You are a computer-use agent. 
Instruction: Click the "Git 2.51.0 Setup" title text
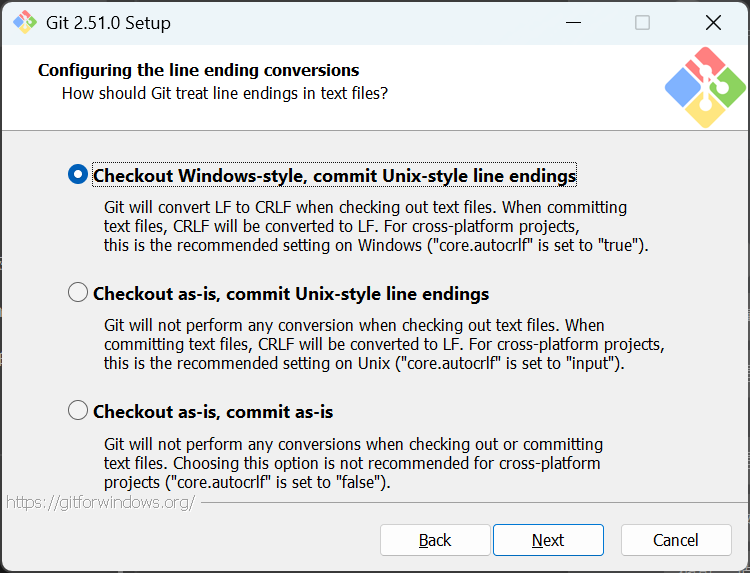tap(109, 22)
